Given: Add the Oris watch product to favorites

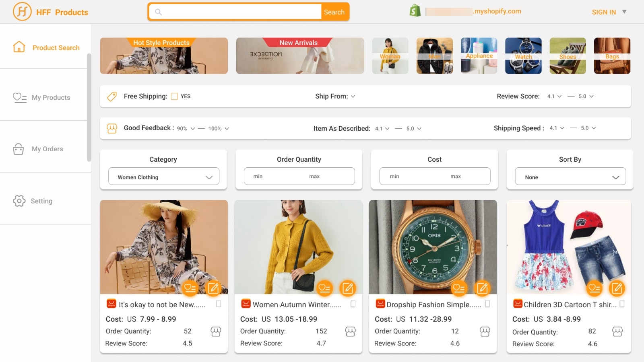Looking at the screenshot, I should pos(459,288).
